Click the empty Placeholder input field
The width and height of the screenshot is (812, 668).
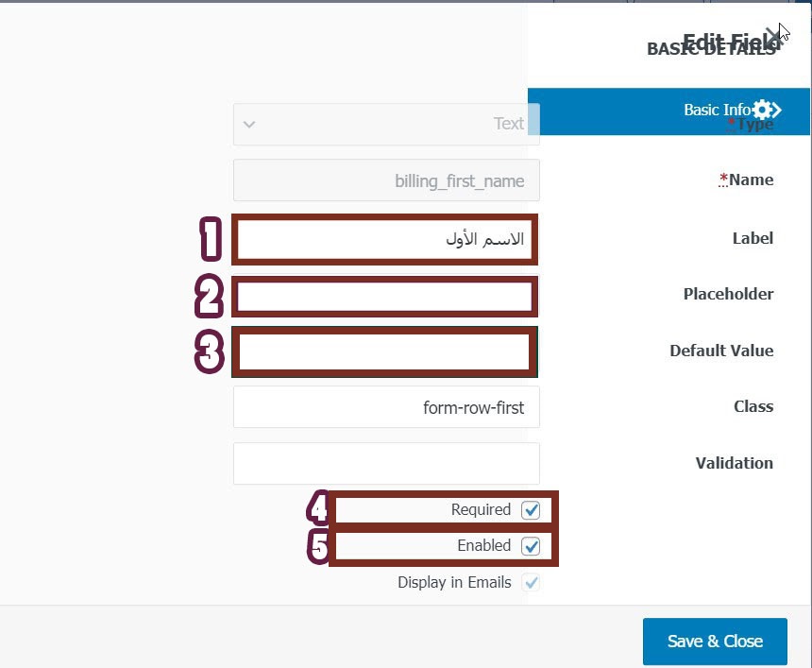(385, 297)
